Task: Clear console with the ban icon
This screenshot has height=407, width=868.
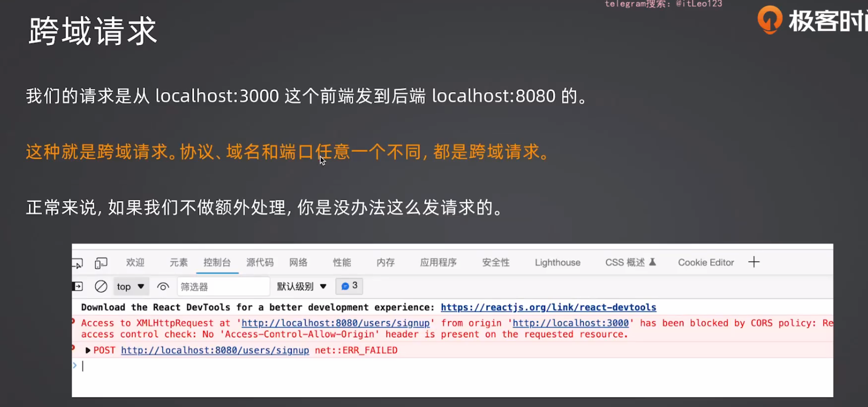Action: pos(101,287)
